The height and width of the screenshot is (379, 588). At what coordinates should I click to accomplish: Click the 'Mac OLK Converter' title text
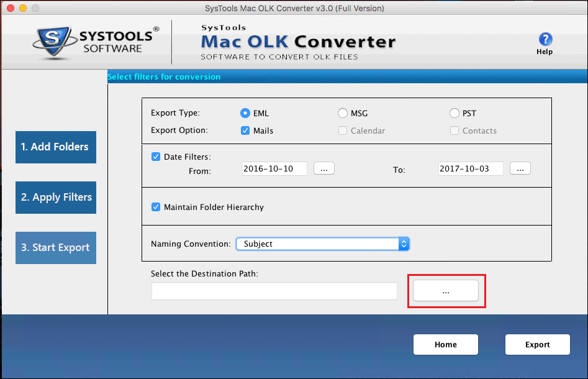(298, 42)
